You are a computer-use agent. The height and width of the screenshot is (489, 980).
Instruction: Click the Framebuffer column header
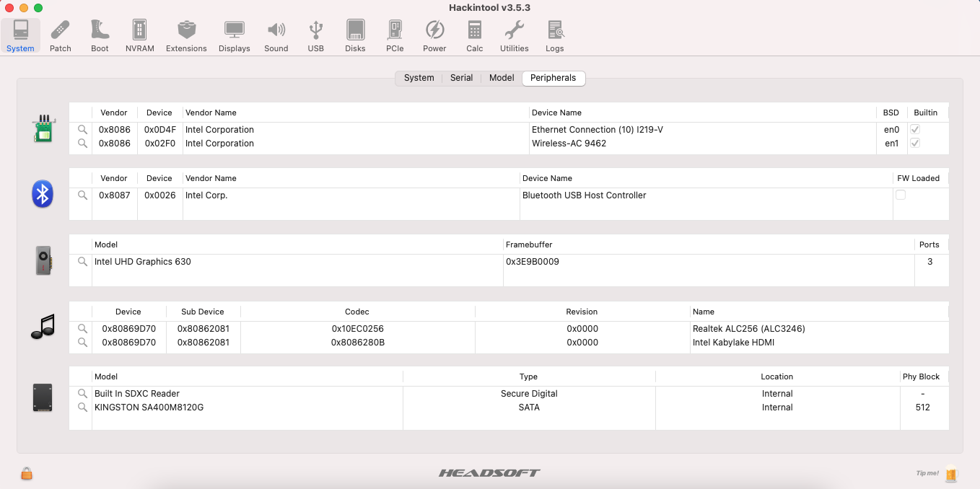(709, 244)
